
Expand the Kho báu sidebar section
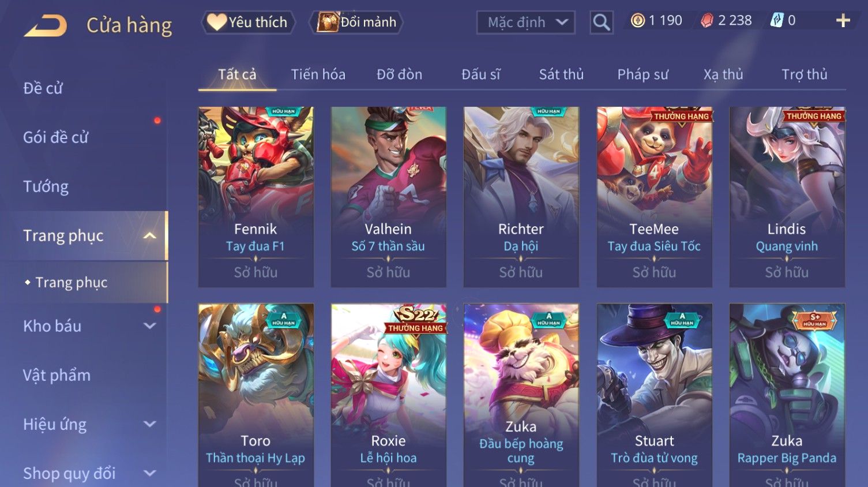point(149,326)
